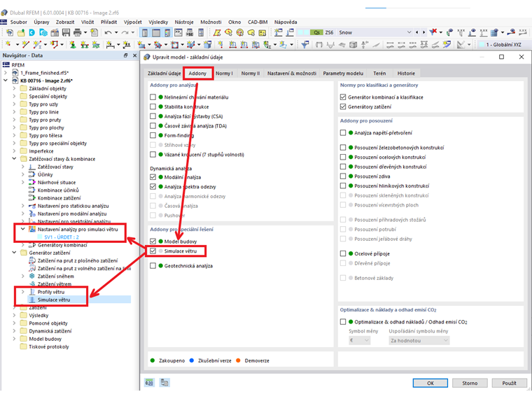The width and height of the screenshot is (532, 399).
Task: Click the printer icon in toolbar
Action: pyautogui.click(x=78, y=33)
